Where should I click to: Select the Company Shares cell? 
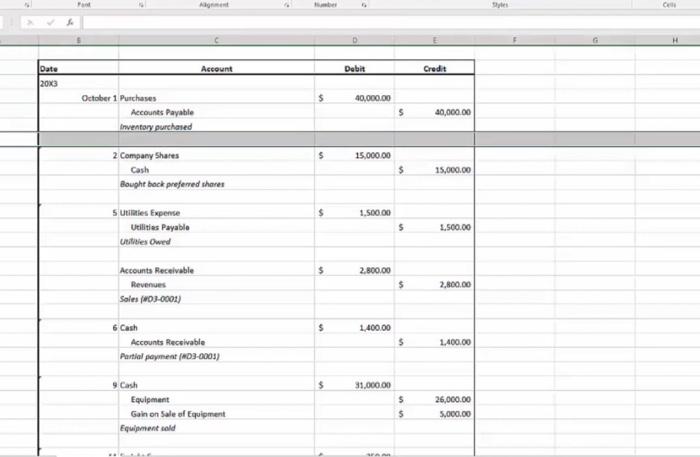click(217, 155)
